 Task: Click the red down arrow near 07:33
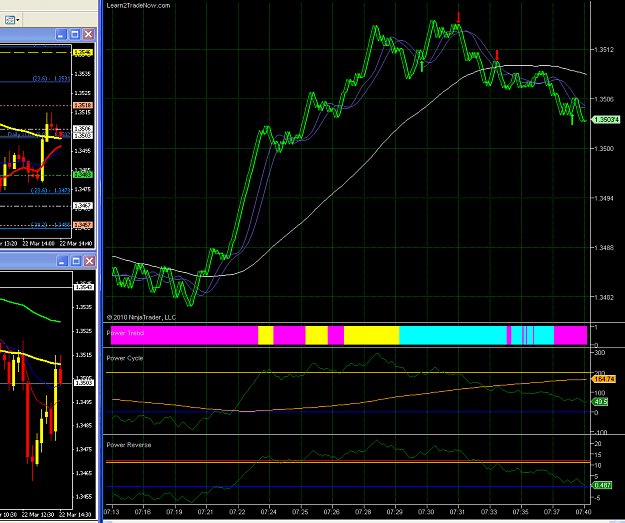(497, 55)
